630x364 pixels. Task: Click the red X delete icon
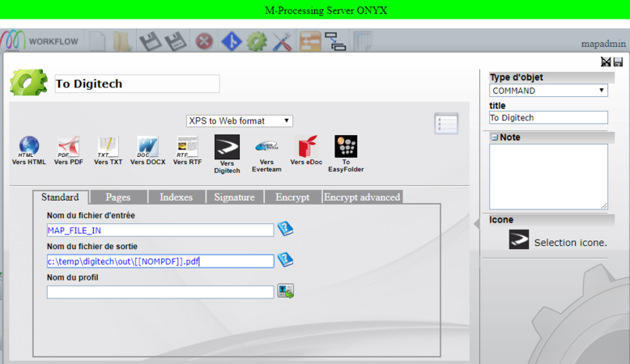coord(204,41)
